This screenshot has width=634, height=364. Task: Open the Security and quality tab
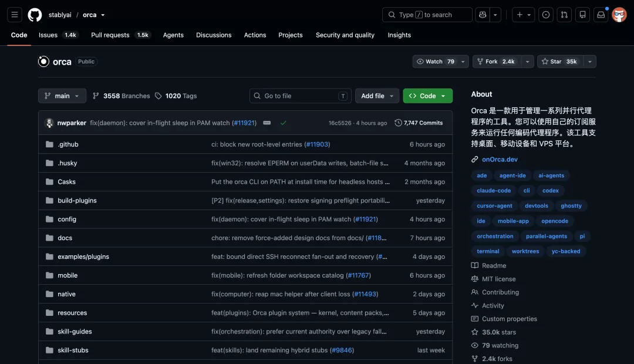pos(345,35)
